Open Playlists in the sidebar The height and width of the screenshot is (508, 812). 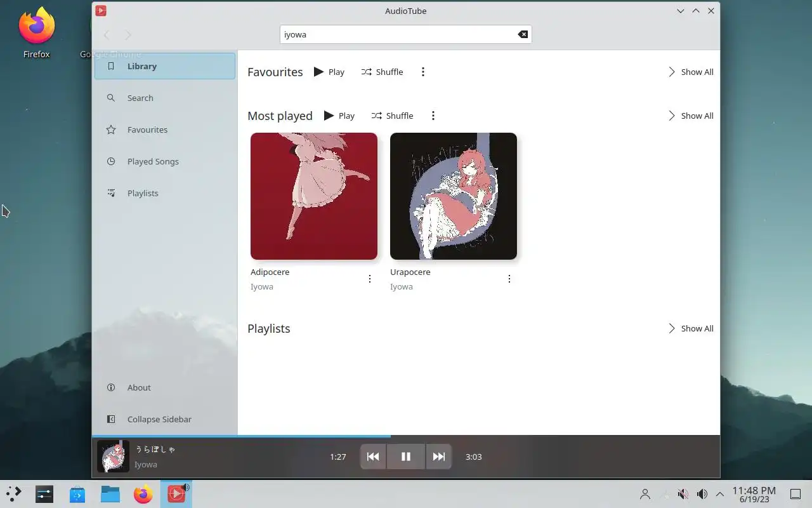pos(165,193)
